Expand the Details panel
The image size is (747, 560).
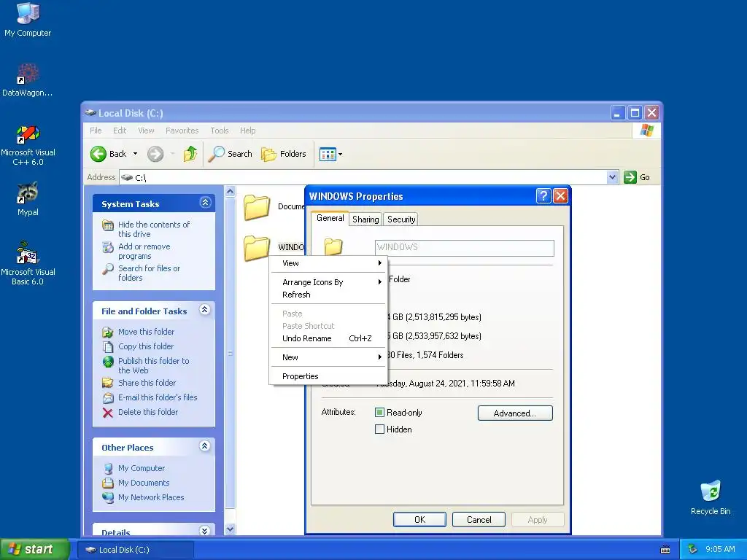[x=205, y=531]
